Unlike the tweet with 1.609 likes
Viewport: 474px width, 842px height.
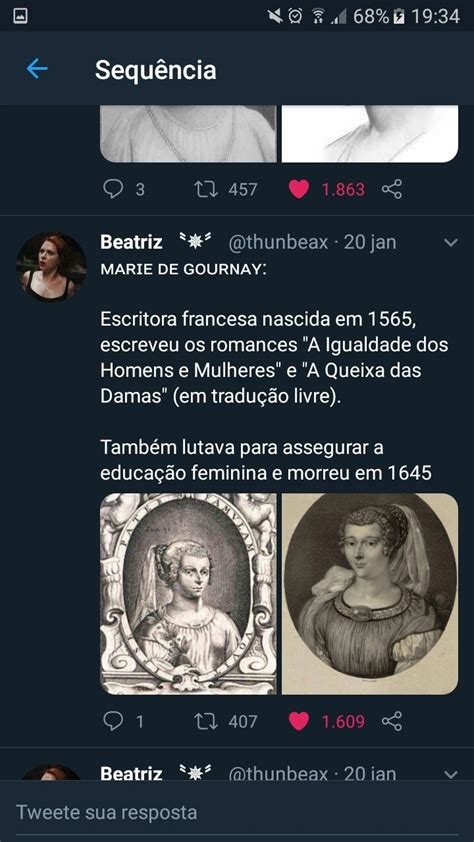298,721
